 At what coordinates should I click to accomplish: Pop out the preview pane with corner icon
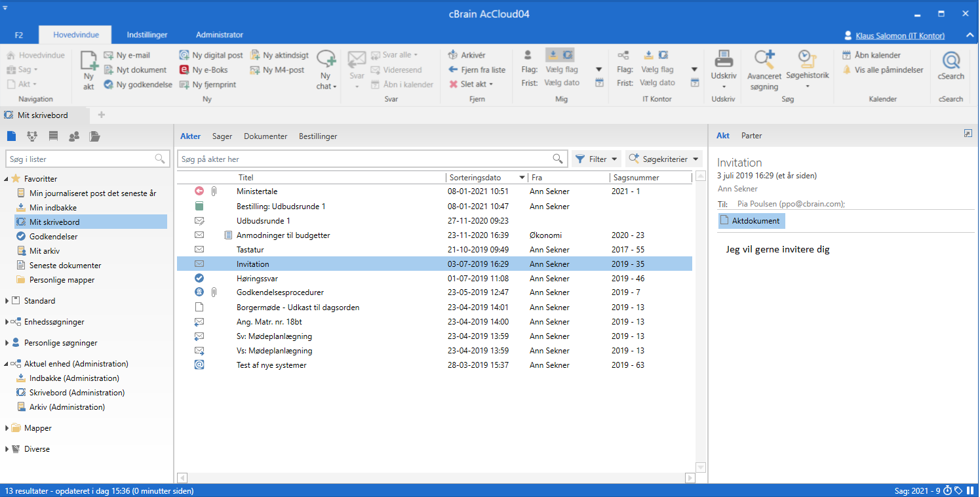(968, 133)
